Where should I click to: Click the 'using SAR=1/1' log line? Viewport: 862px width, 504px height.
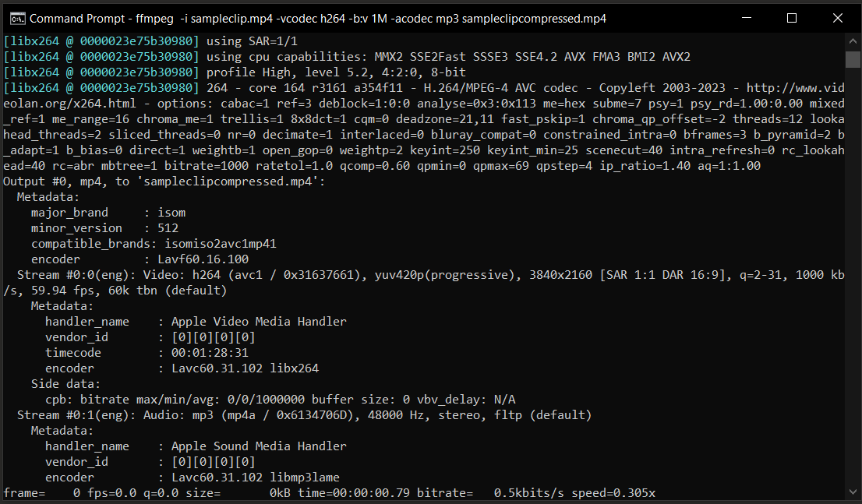pos(248,41)
